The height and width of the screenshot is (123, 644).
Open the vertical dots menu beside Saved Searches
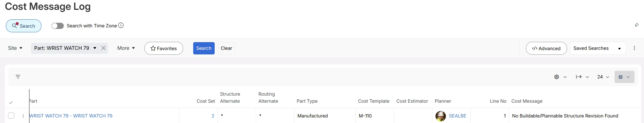(x=634, y=48)
